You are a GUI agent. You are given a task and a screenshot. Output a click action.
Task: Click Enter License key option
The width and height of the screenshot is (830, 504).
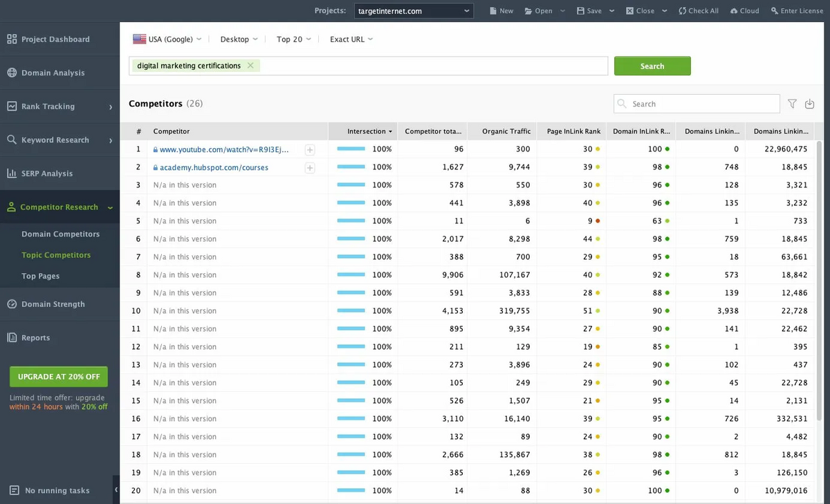click(x=797, y=11)
